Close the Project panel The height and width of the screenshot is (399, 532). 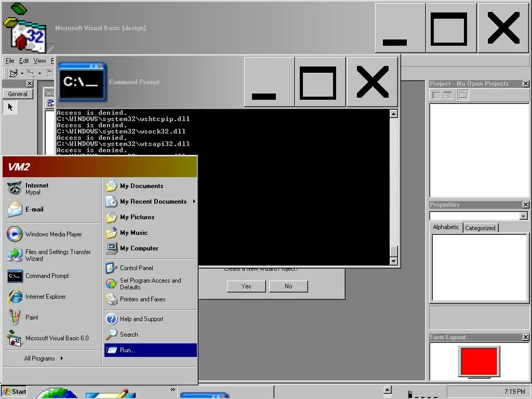[x=526, y=84]
